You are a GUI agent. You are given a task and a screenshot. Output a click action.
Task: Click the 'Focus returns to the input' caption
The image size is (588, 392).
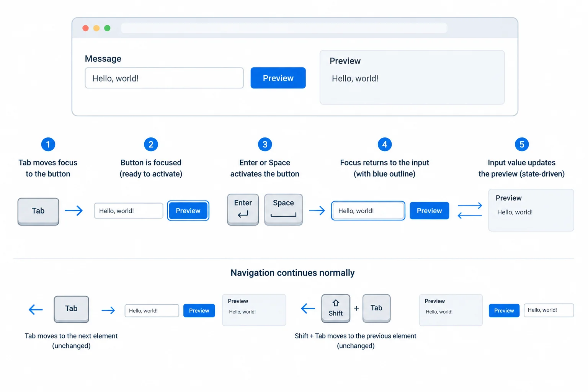point(385,168)
